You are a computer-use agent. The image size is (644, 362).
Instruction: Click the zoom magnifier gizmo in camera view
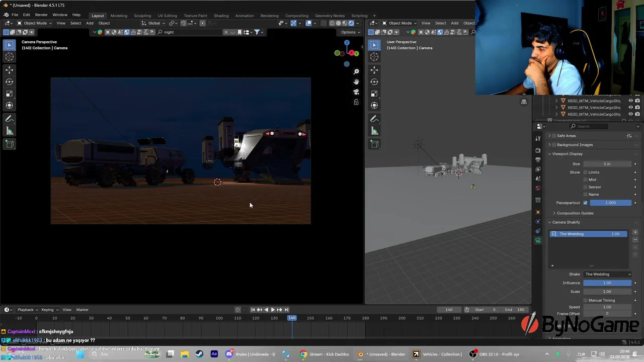(356, 72)
